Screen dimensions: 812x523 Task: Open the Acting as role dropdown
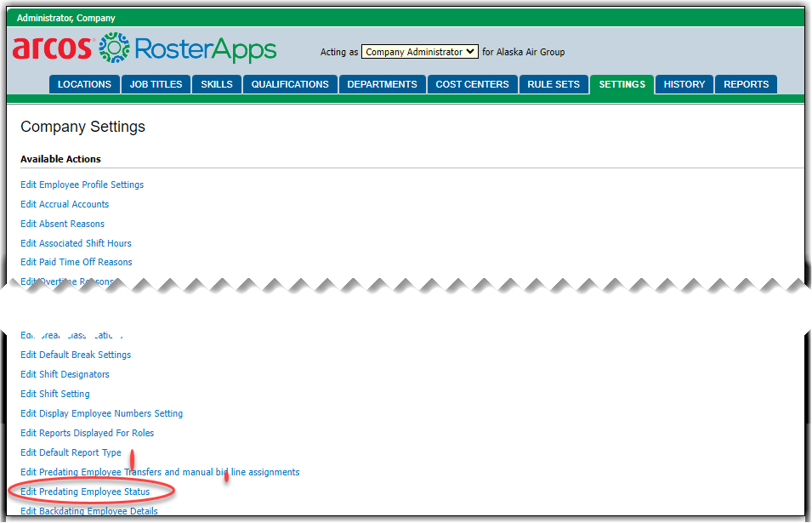click(419, 52)
